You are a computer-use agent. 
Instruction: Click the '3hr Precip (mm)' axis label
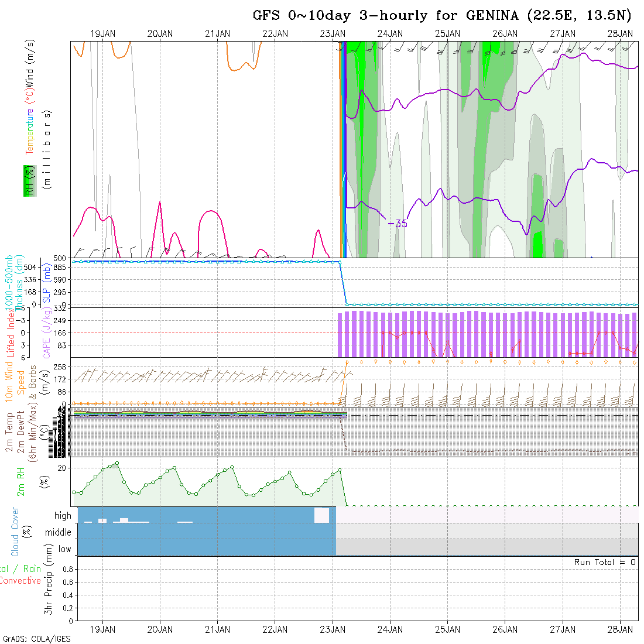pyautogui.click(x=49, y=579)
